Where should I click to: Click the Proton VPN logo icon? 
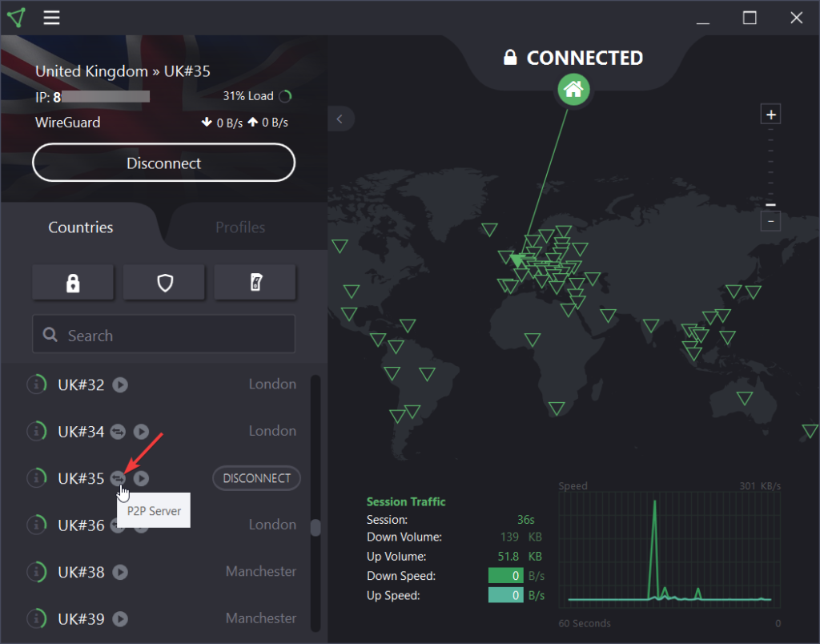click(x=17, y=18)
